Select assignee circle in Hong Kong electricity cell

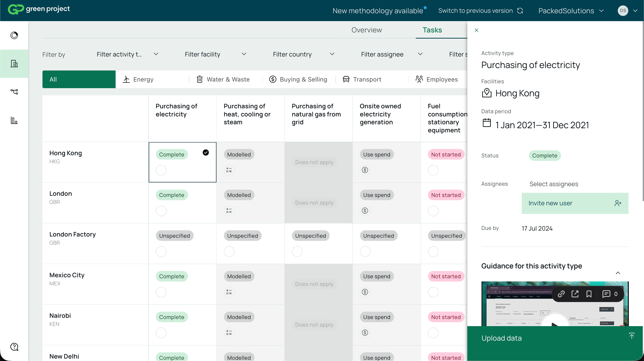(161, 170)
